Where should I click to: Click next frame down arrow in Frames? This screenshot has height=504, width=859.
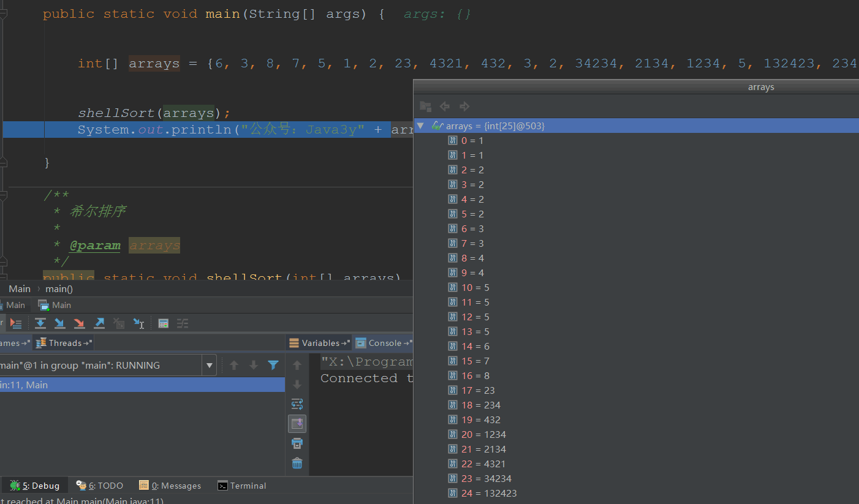click(254, 365)
